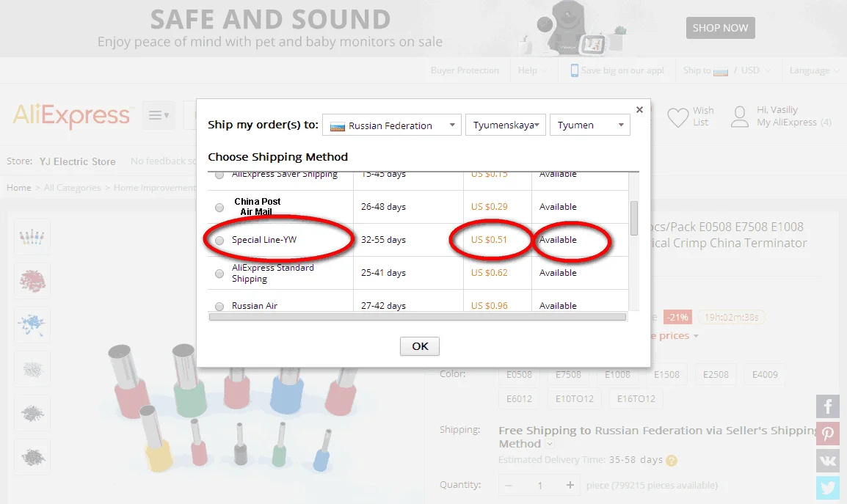
Task: Share on Twitter icon
Action: tap(828, 488)
